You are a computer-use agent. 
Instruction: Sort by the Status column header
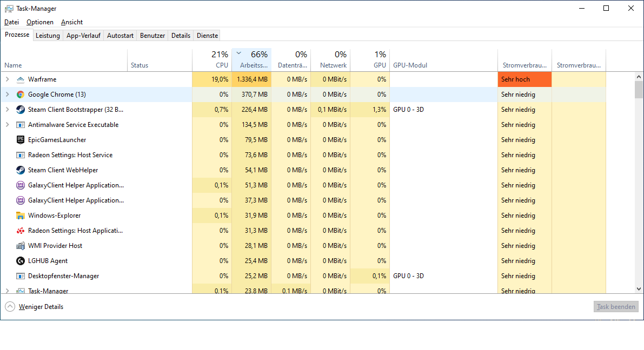point(160,60)
